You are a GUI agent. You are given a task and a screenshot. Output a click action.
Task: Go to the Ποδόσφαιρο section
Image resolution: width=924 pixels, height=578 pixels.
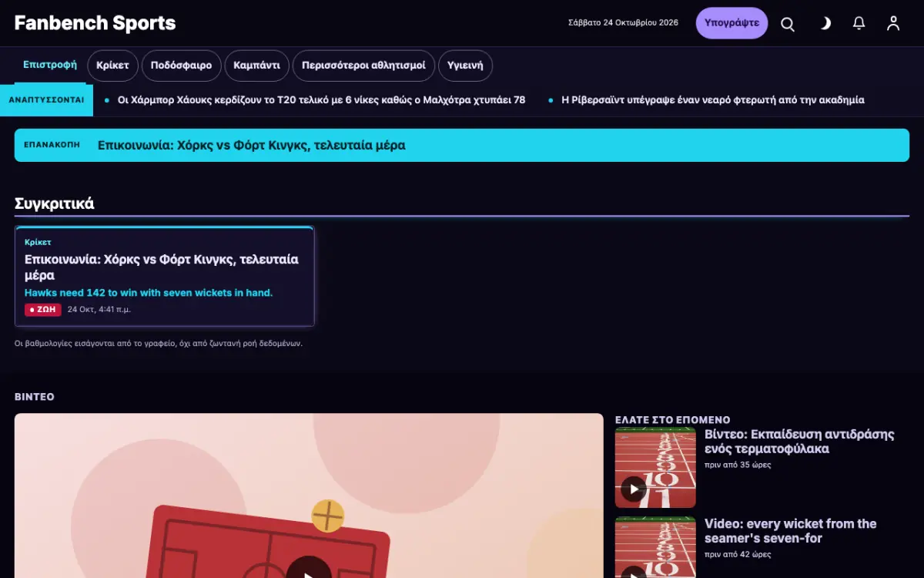pos(181,66)
